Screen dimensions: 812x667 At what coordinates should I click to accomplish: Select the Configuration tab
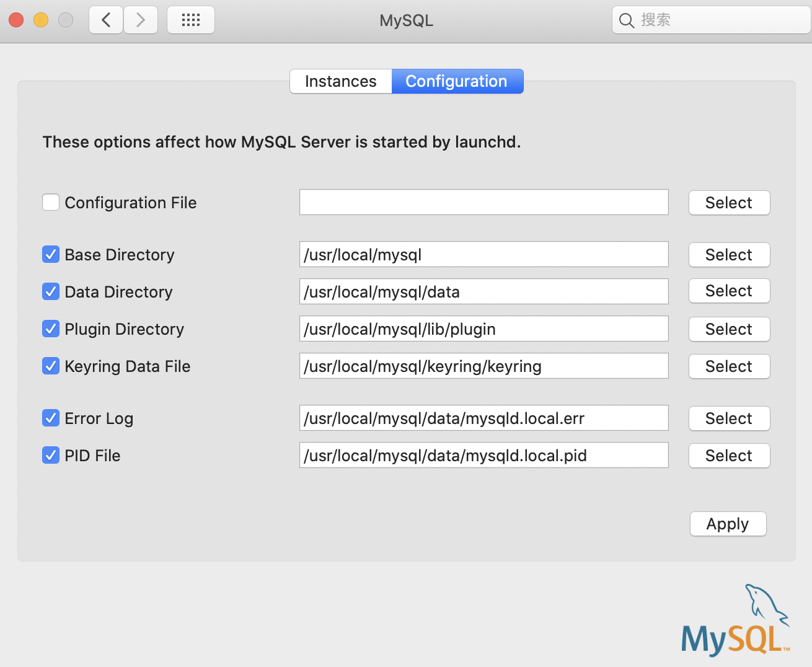(x=457, y=81)
